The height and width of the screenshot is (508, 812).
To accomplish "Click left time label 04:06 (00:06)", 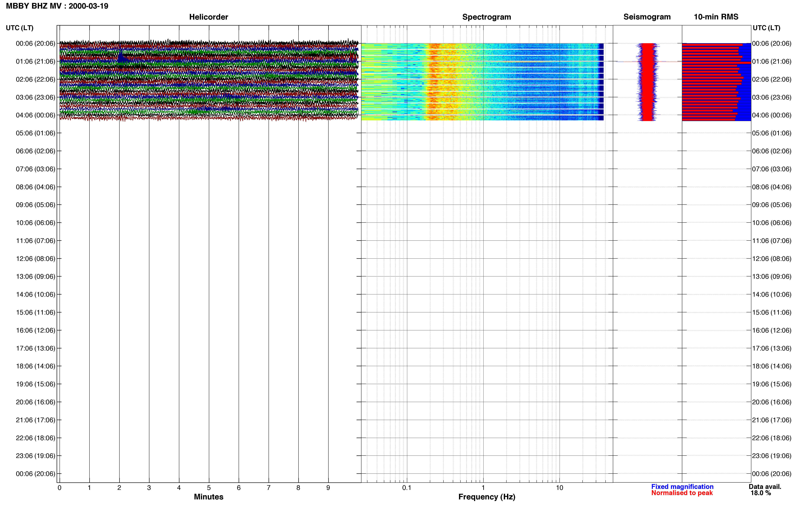I will tap(35, 115).
